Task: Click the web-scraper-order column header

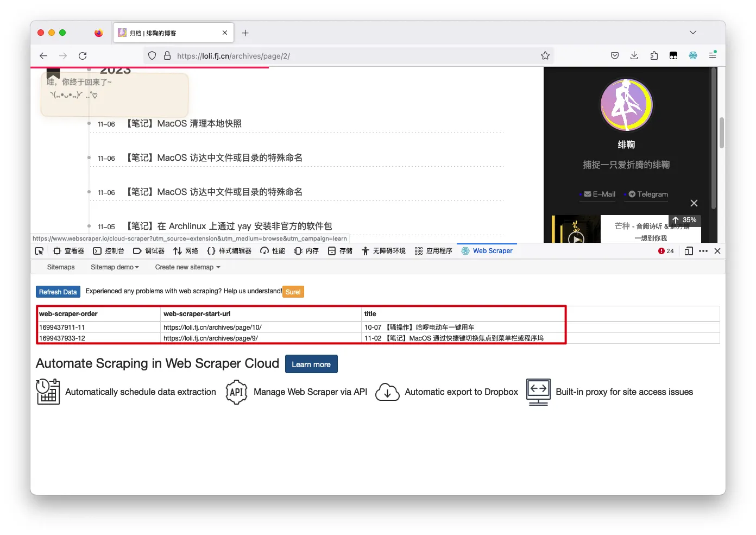Action: 99,314
